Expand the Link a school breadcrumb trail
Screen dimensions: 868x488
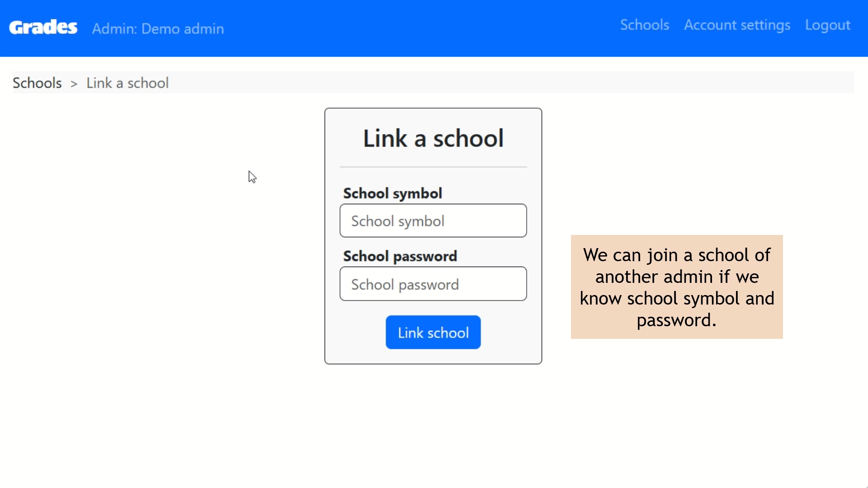tap(127, 83)
